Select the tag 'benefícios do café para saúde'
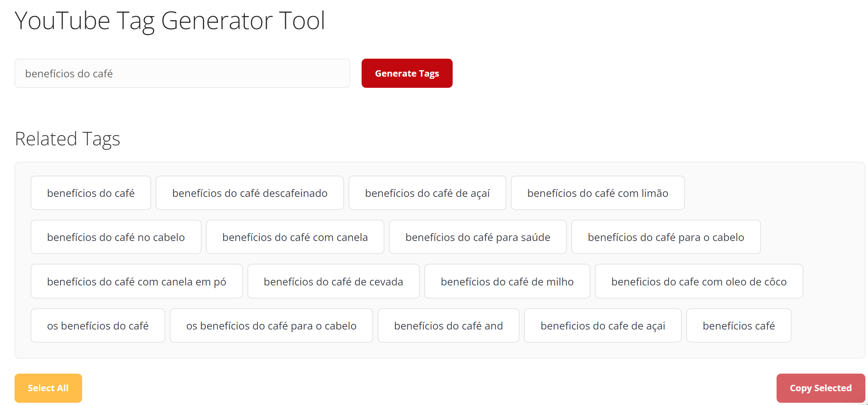Image resolution: width=868 pixels, height=405 pixels. [x=478, y=237]
